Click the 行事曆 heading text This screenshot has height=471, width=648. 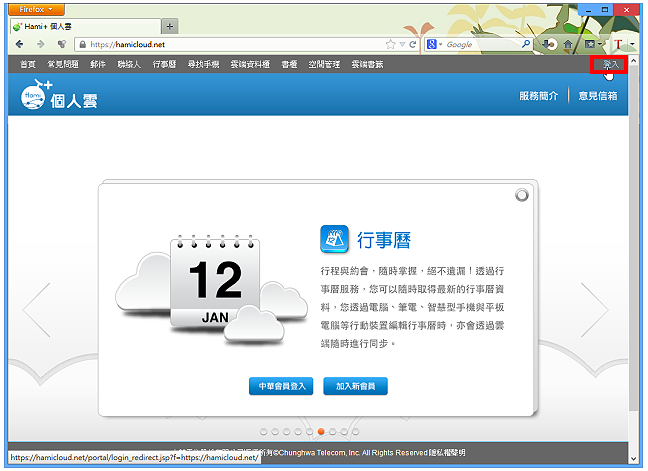384,240
